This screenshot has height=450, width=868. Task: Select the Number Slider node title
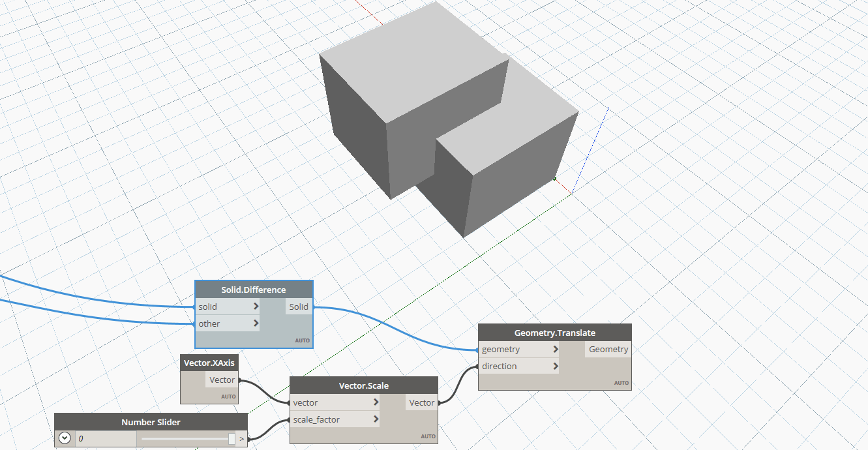click(151, 422)
